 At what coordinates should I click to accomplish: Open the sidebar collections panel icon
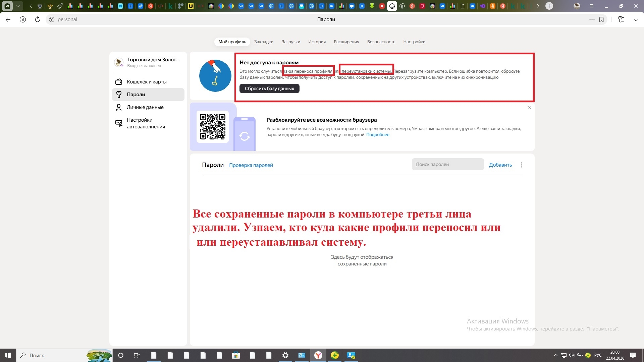(x=621, y=19)
